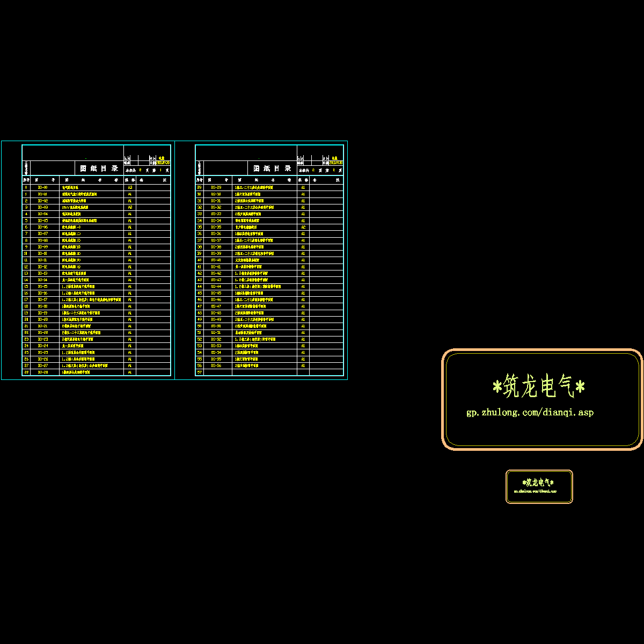Click row index 0 in left table

coord(26,188)
